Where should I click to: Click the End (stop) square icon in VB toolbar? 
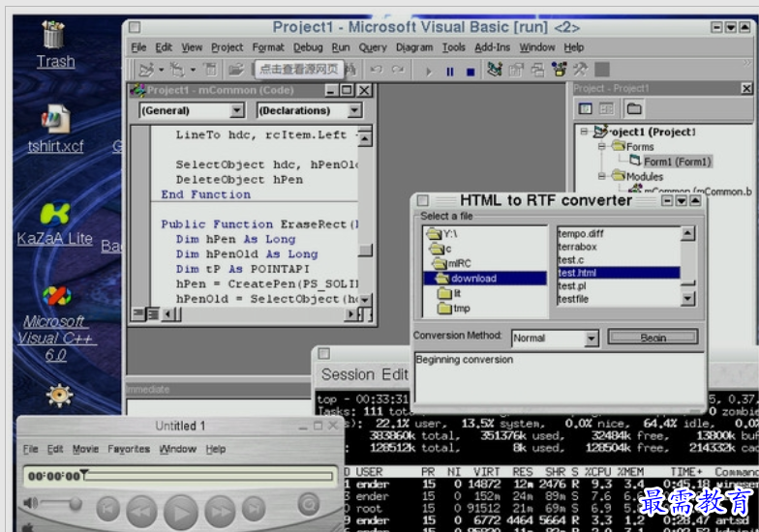coord(471,72)
